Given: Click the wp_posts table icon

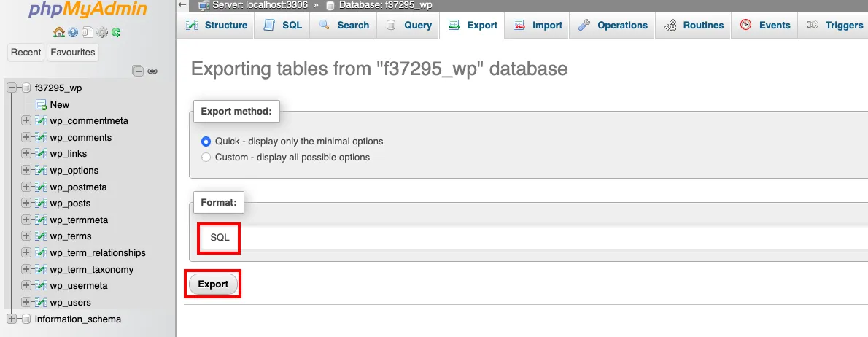Looking at the screenshot, I should coord(41,203).
